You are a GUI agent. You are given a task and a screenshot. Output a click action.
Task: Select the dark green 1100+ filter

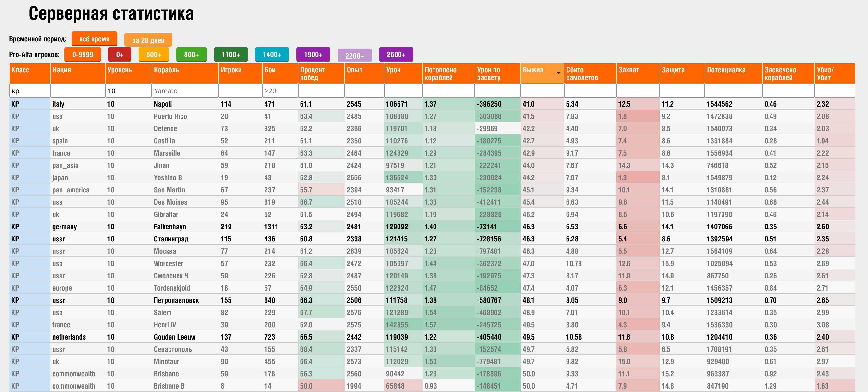[x=231, y=54]
